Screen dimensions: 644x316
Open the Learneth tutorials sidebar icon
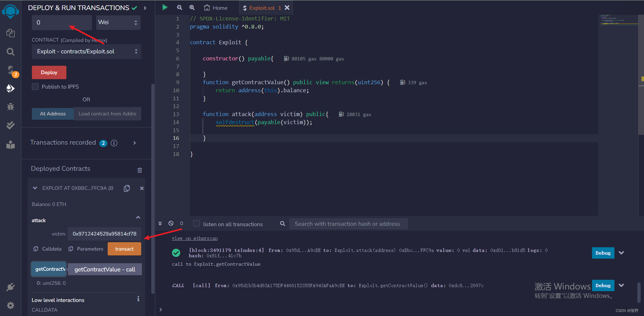click(10, 145)
